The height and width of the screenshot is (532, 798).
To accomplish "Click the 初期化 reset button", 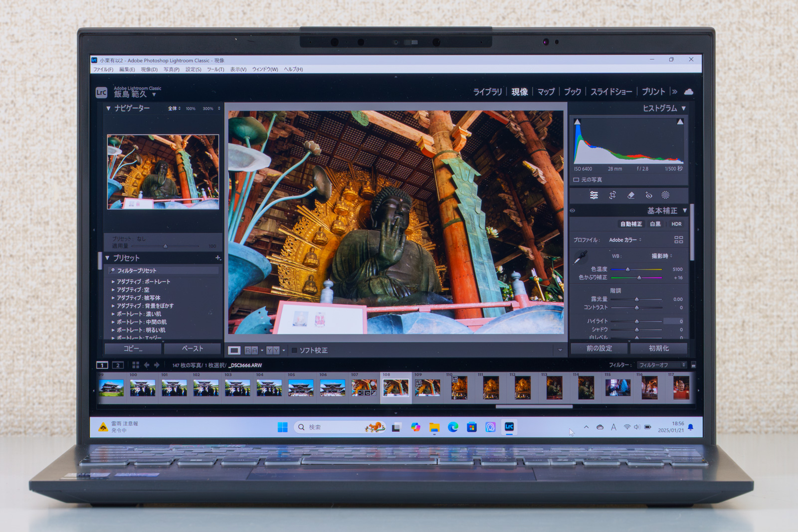I will click(x=659, y=349).
